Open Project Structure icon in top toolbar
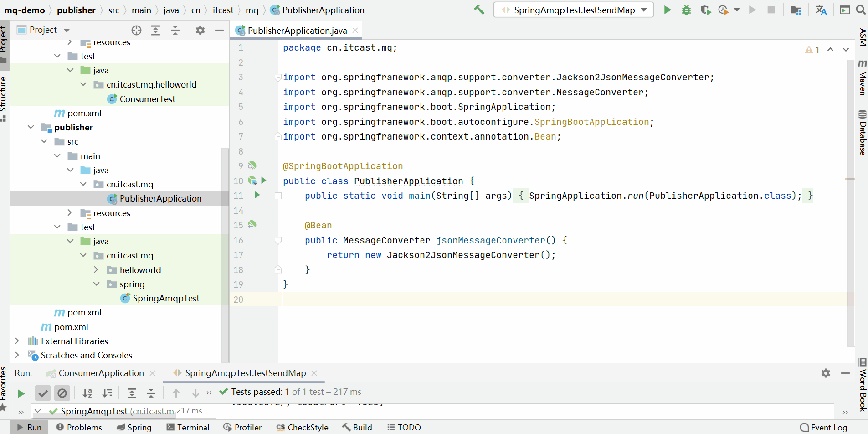 (796, 10)
